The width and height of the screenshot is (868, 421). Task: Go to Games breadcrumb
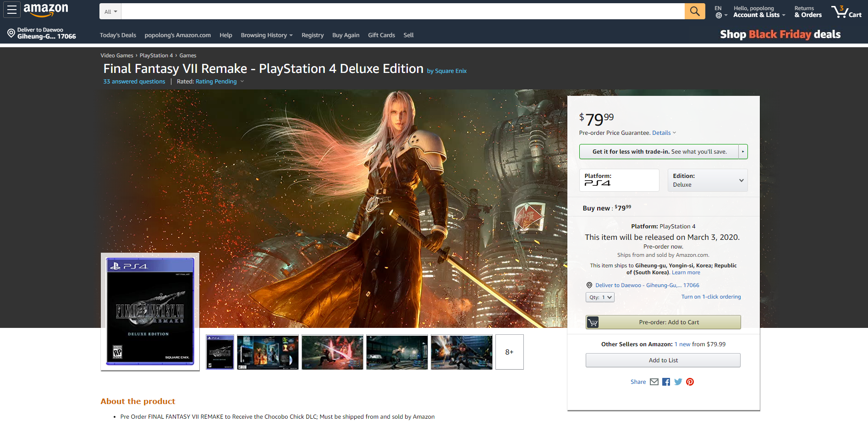tap(188, 55)
